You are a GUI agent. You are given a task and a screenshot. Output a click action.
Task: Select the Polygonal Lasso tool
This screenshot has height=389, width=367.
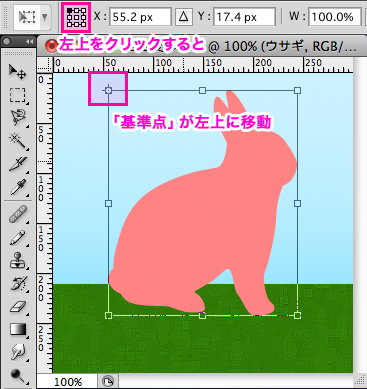(x=17, y=117)
